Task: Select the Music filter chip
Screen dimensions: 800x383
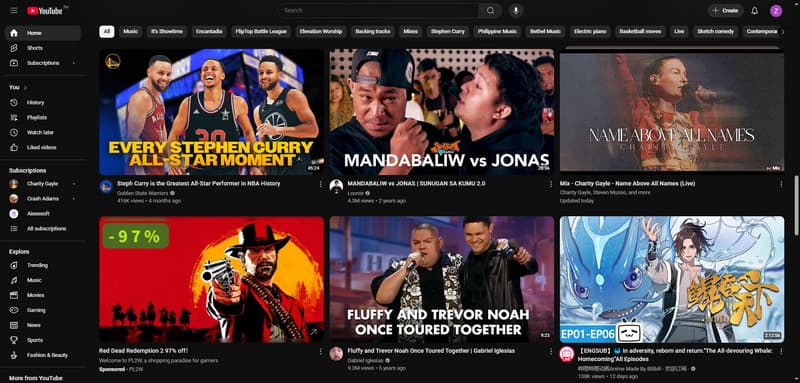Action: click(131, 32)
